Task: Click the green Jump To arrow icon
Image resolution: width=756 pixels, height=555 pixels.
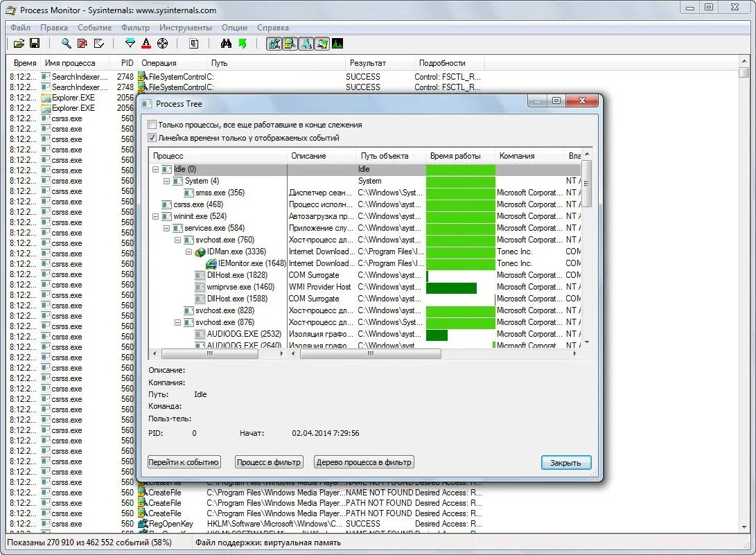Action: [x=243, y=44]
